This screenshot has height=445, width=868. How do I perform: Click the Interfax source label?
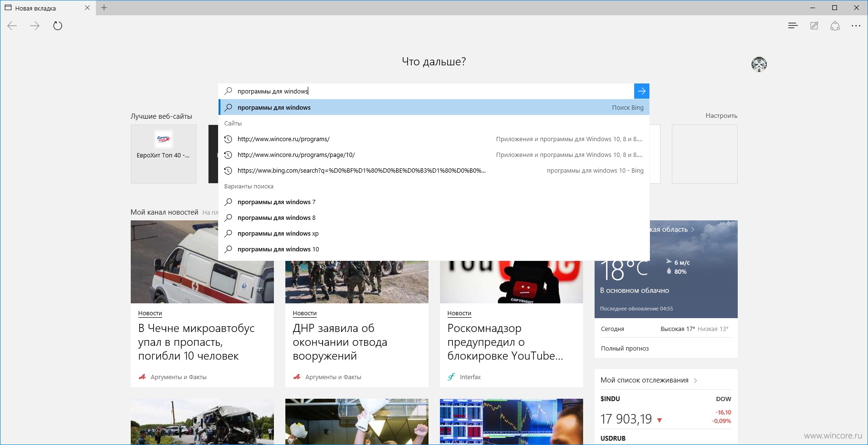(470, 377)
